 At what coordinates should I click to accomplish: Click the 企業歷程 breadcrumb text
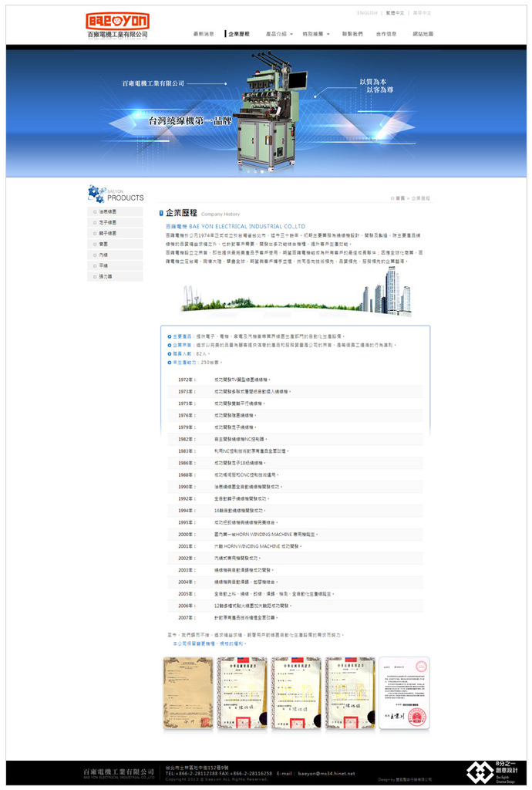[421, 198]
